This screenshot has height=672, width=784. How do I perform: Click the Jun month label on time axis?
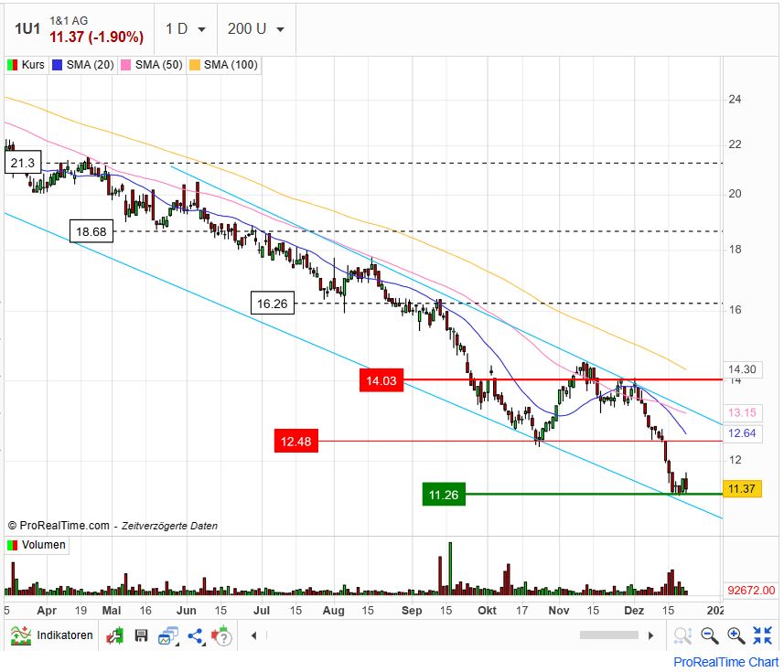coord(187,611)
